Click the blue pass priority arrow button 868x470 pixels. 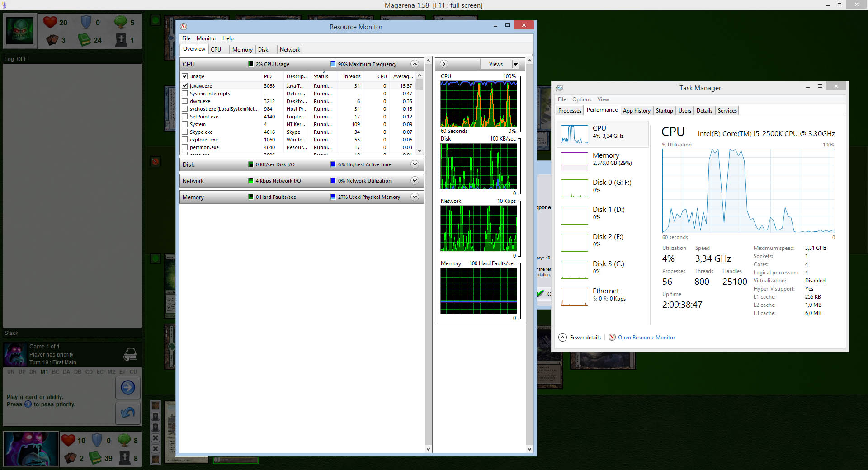pos(128,388)
